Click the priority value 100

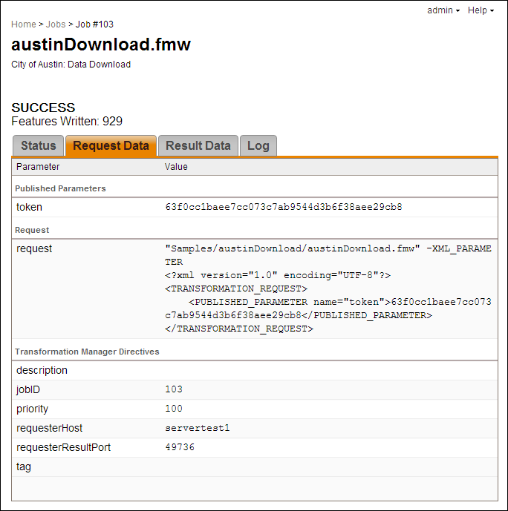pyautogui.click(x=174, y=409)
